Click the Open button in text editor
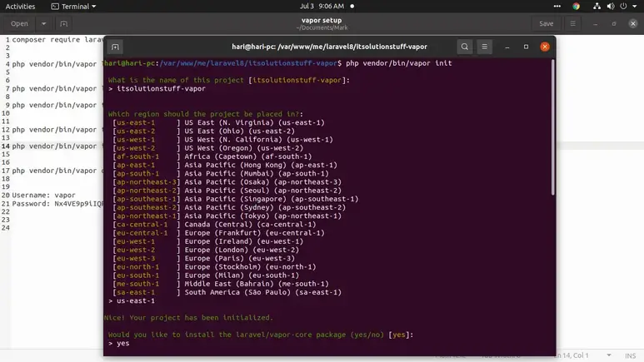This screenshot has height=362, width=644. [x=19, y=24]
